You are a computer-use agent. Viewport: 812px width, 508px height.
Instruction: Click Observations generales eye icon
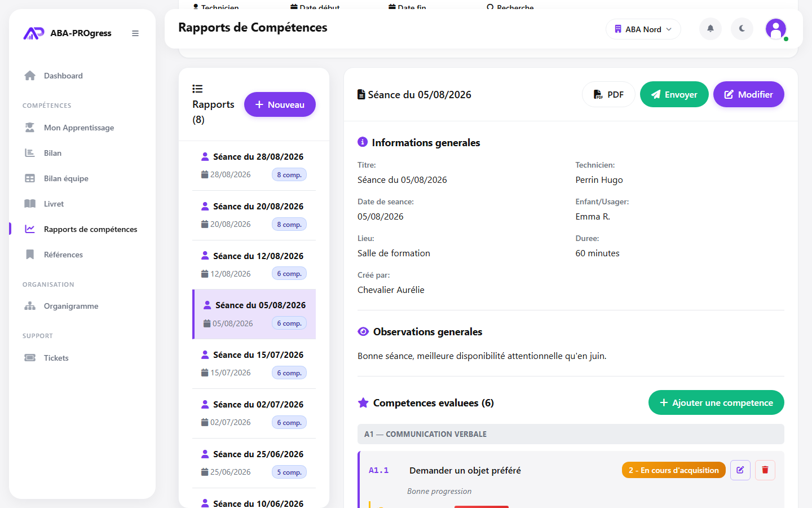(363, 331)
